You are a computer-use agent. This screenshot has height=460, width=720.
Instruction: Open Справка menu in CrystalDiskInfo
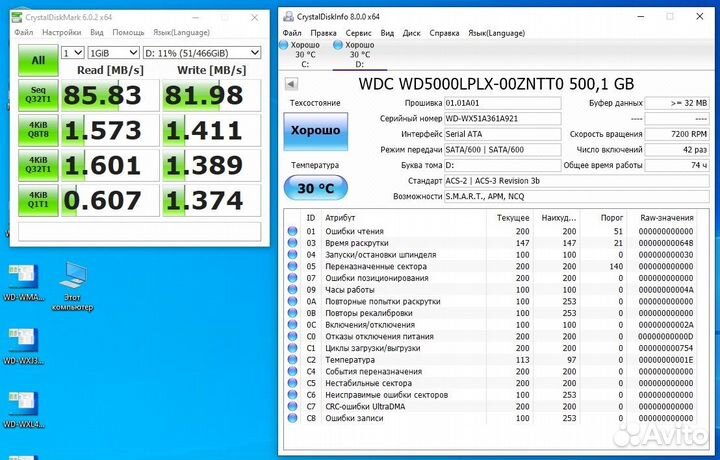click(444, 33)
